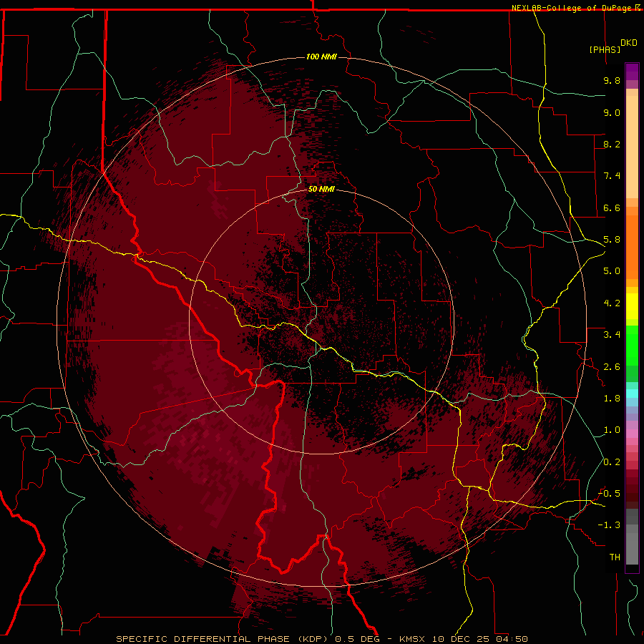The height and width of the screenshot is (644, 644).
Task: Click the -0.5 scale value
Action: (x=609, y=494)
